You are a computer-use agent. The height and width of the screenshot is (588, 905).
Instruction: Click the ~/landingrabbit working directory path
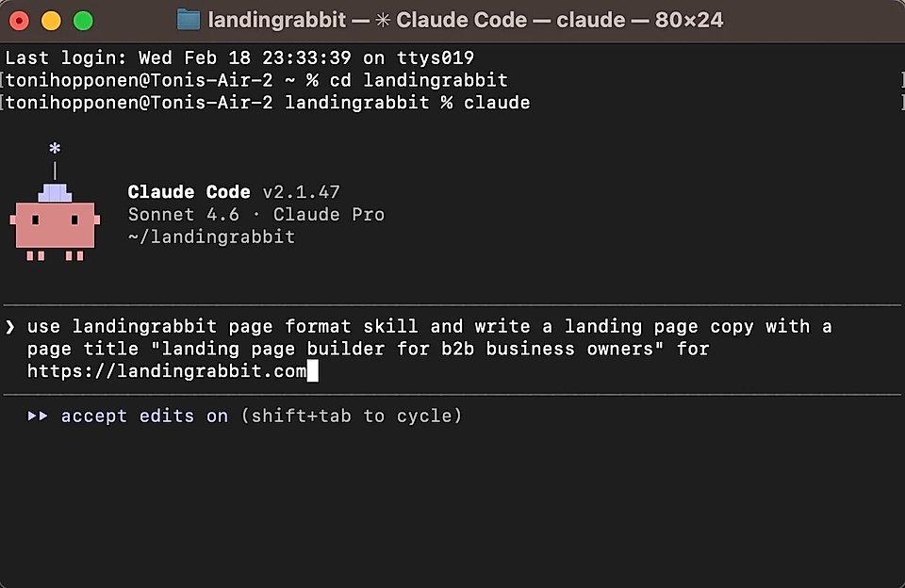[209, 237]
